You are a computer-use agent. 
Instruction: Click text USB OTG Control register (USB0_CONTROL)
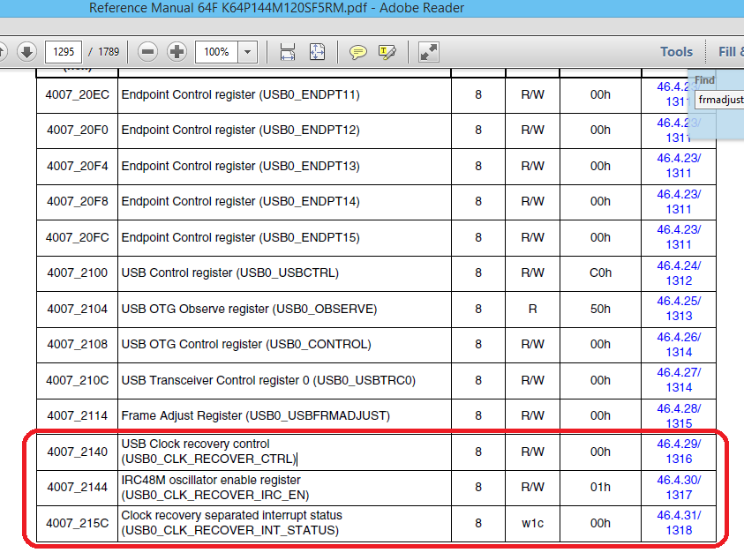(x=246, y=344)
